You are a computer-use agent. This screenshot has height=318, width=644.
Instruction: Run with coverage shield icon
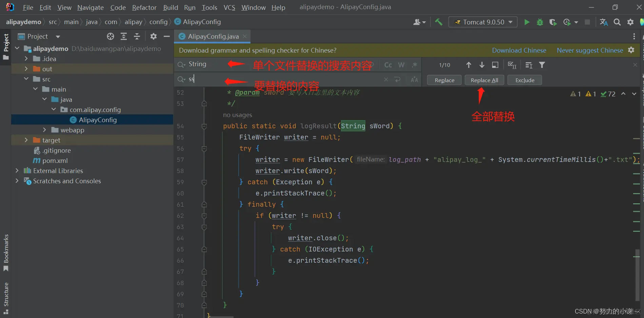pyautogui.click(x=553, y=22)
